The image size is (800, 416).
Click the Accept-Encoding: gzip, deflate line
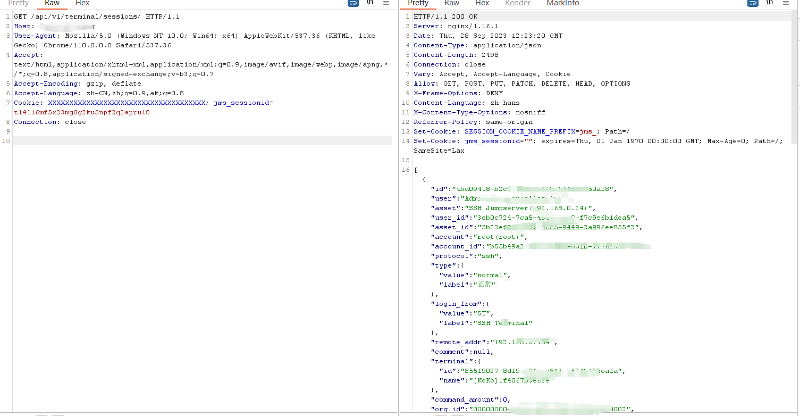click(78, 84)
